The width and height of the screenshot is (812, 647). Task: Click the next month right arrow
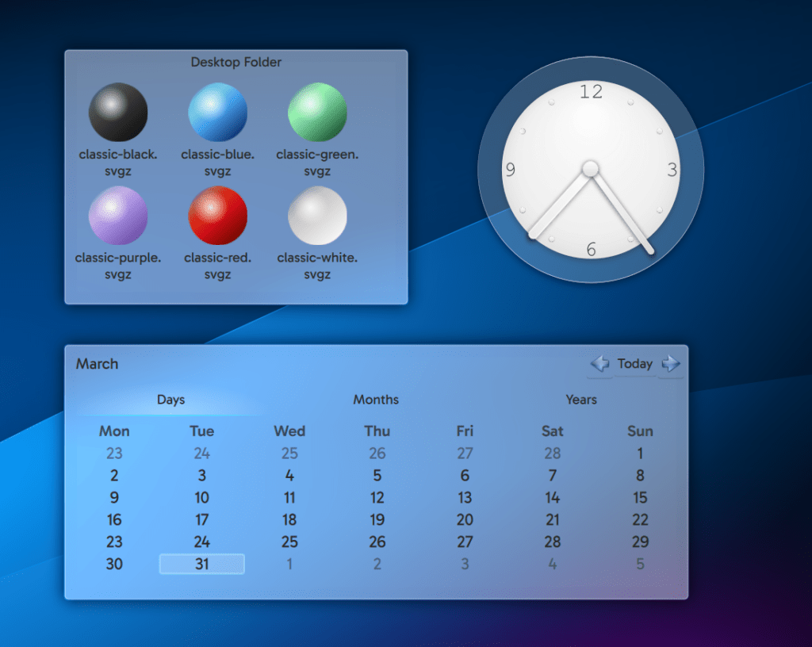click(x=671, y=364)
